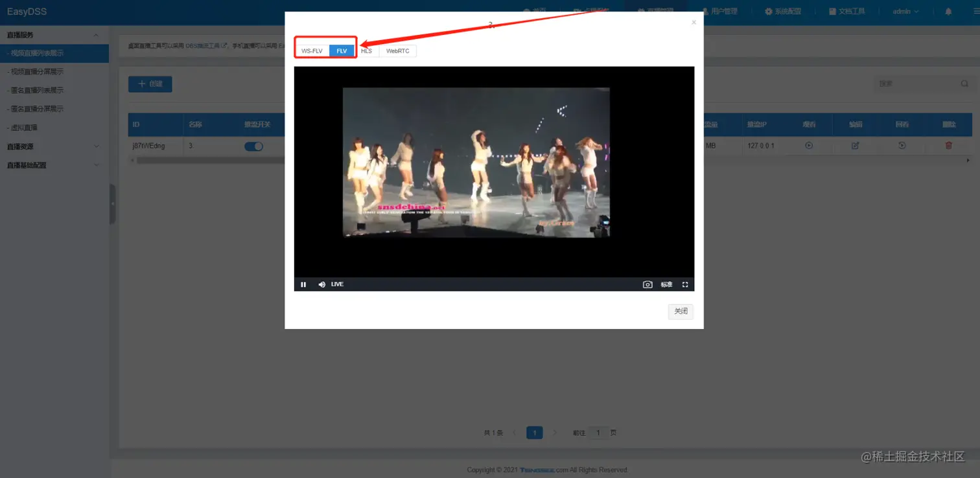Click the go-to page number input
This screenshot has width=980, height=478.
click(x=598, y=433)
